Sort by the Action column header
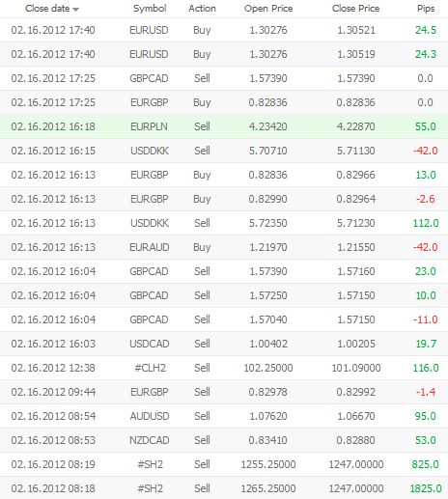 click(x=202, y=9)
